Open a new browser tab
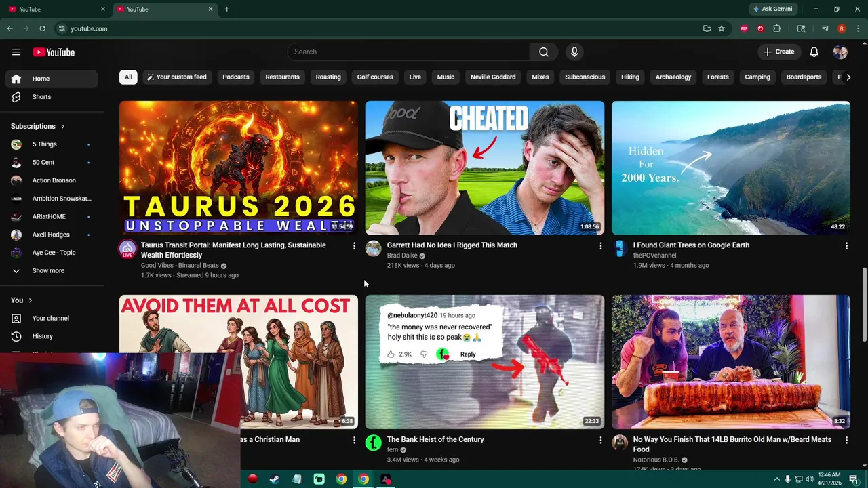 [x=226, y=9]
